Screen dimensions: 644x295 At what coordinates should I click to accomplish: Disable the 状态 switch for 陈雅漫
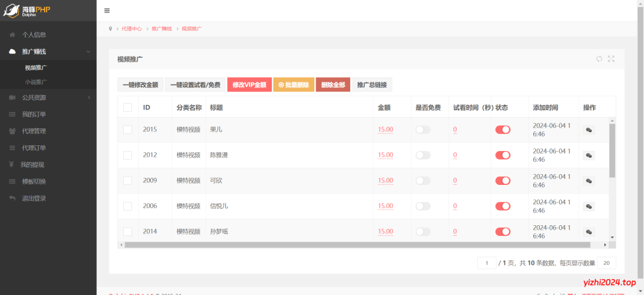[502, 155]
